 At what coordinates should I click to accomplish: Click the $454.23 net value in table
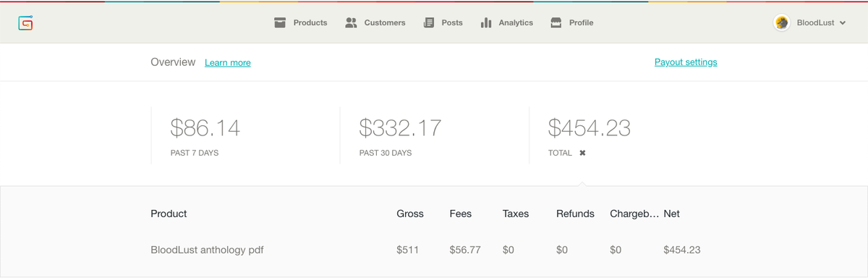point(682,250)
